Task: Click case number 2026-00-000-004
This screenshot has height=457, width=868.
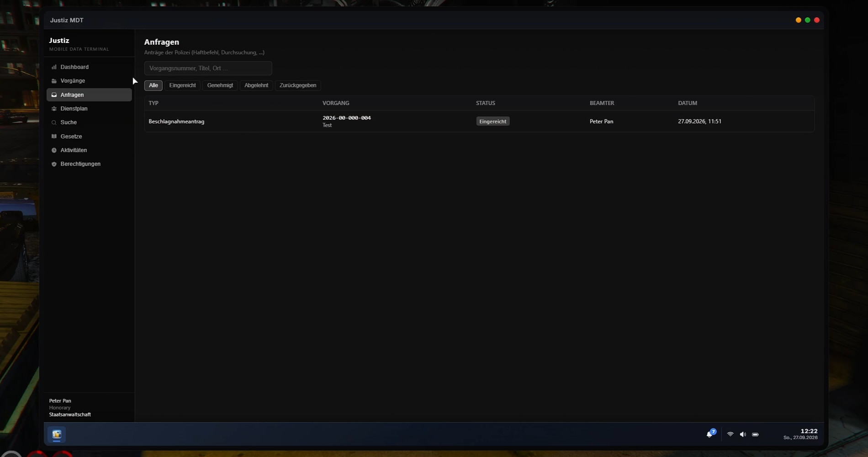Action: pos(347,118)
